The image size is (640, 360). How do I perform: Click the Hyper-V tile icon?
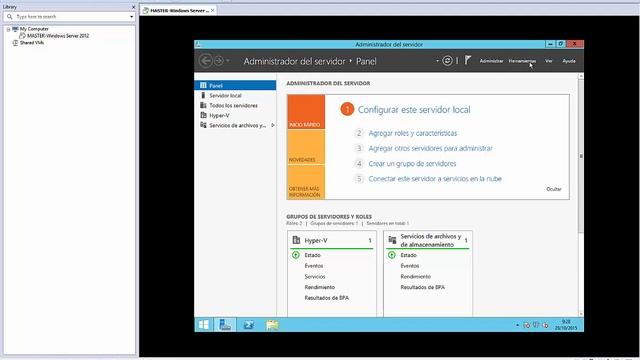coord(296,240)
